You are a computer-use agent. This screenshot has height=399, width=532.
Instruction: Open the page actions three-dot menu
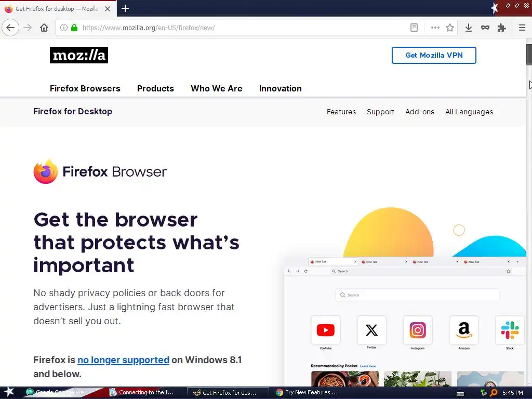(435, 28)
